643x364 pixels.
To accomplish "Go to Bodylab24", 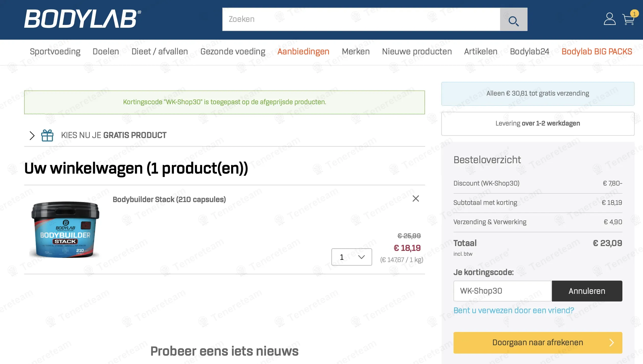I will pos(530,52).
